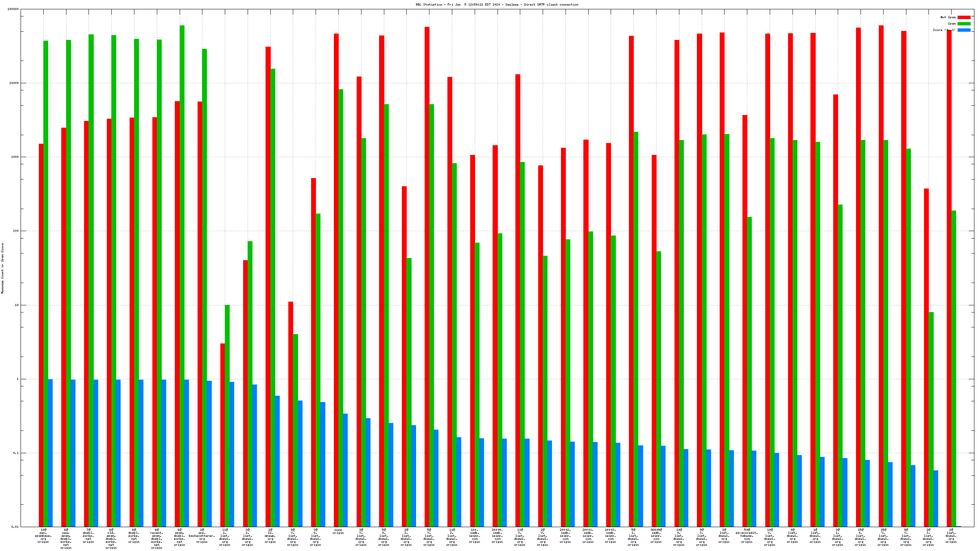
Task: Click the green bar for ips.backscatterer.org
Action: pyautogui.click(x=205, y=266)
